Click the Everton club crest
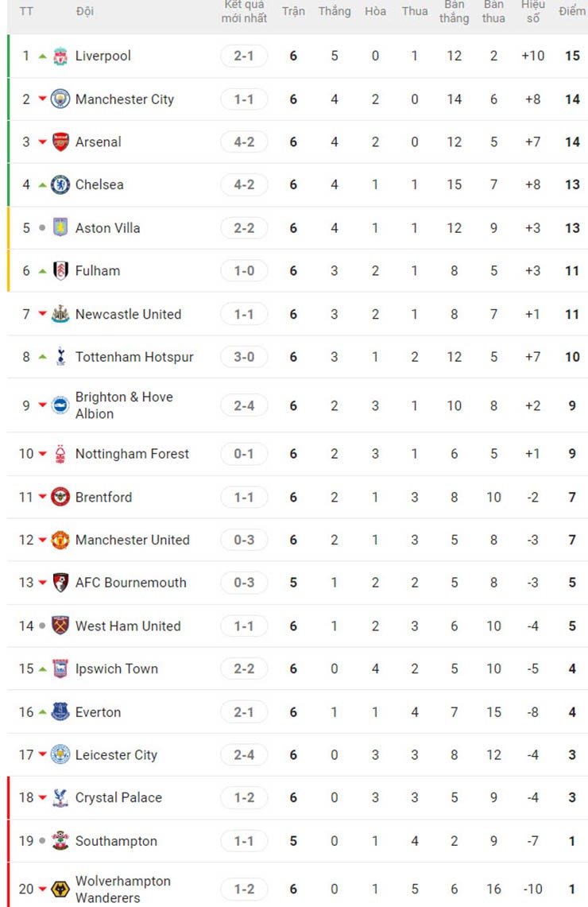 [60, 712]
